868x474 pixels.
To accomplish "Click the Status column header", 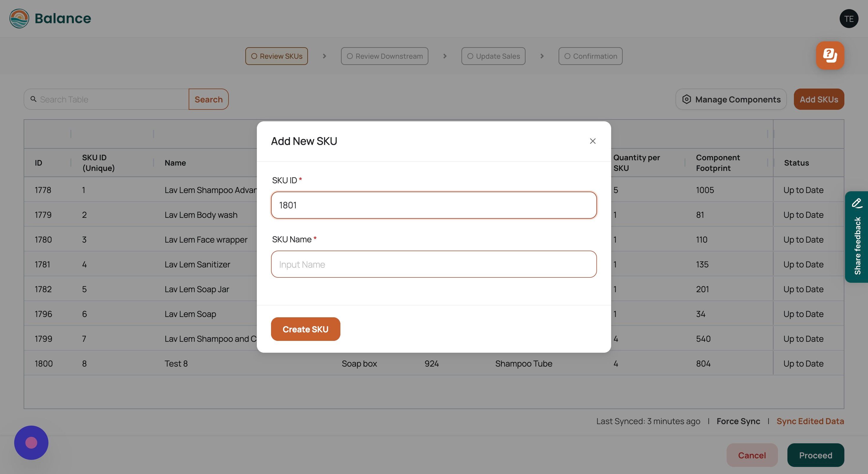I will [796, 163].
